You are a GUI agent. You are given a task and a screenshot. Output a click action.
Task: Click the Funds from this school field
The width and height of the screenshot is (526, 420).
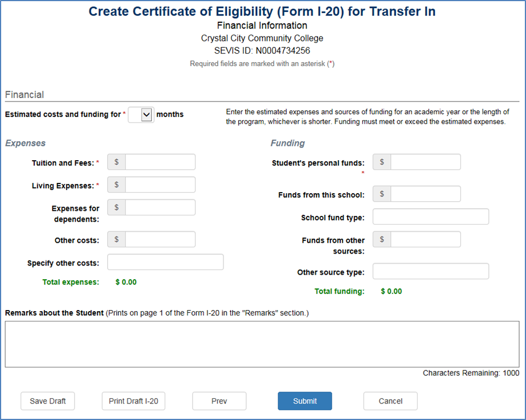tap(425, 194)
